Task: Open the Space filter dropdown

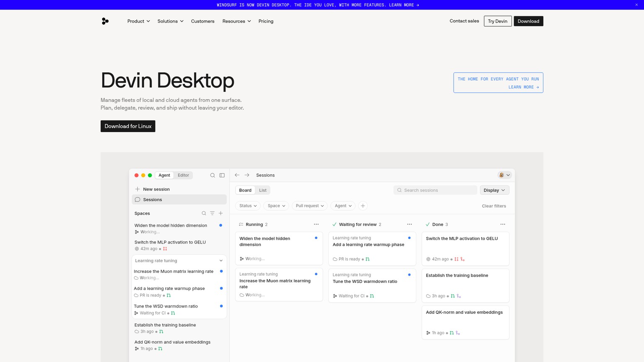Action: pos(276,206)
